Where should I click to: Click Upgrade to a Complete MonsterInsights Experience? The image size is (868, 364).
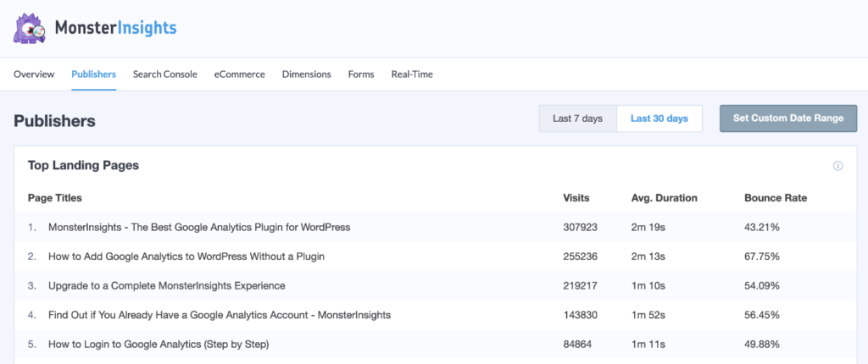click(166, 285)
